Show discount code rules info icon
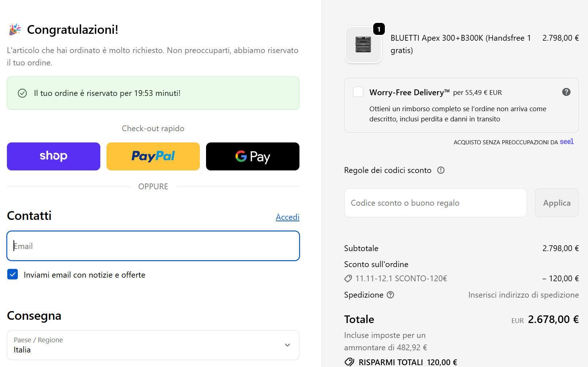This screenshot has height=367, width=588. [x=441, y=170]
